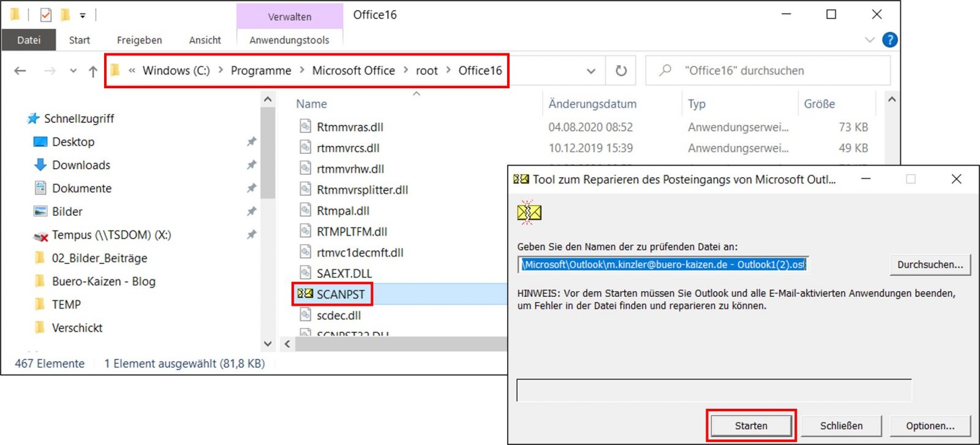The image size is (980, 445).
Task: Select the scdec.dll file
Action: (339, 315)
